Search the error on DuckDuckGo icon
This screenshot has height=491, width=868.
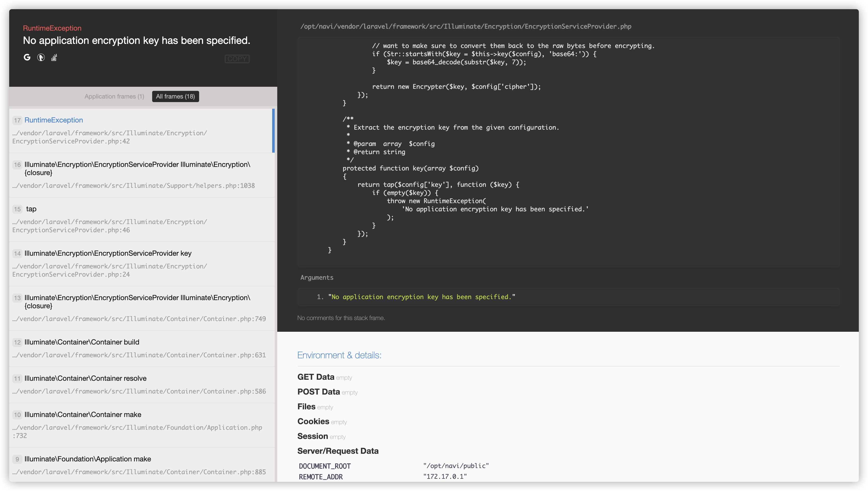41,58
